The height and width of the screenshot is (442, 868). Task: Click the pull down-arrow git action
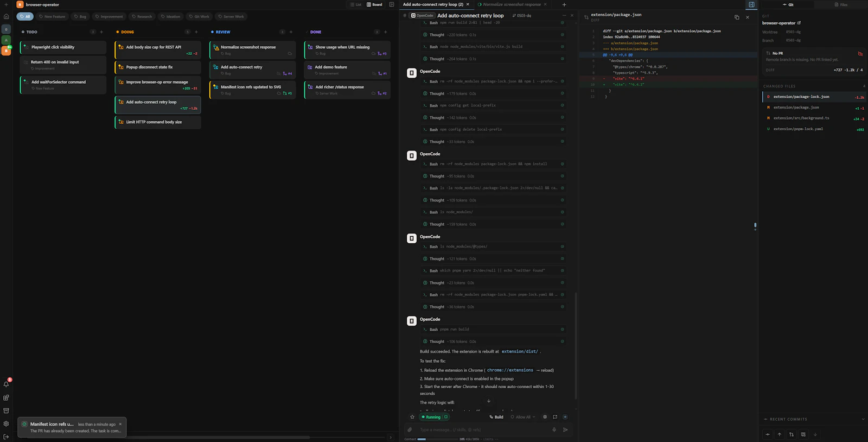point(815,434)
